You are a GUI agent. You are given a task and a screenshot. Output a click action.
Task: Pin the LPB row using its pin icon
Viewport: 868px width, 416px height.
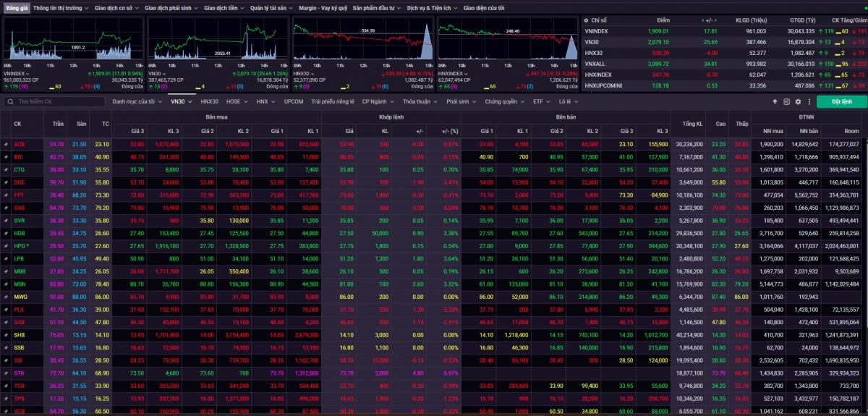click(x=6, y=258)
